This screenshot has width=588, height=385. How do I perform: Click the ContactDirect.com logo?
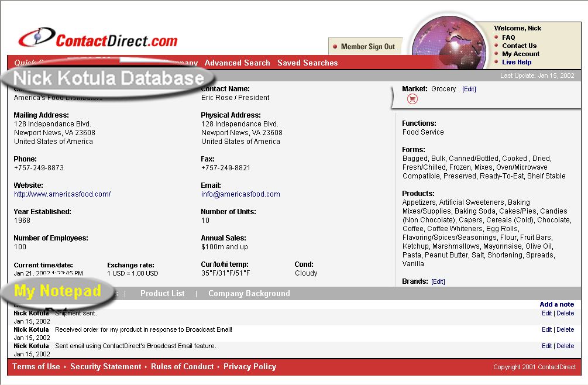[98, 38]
